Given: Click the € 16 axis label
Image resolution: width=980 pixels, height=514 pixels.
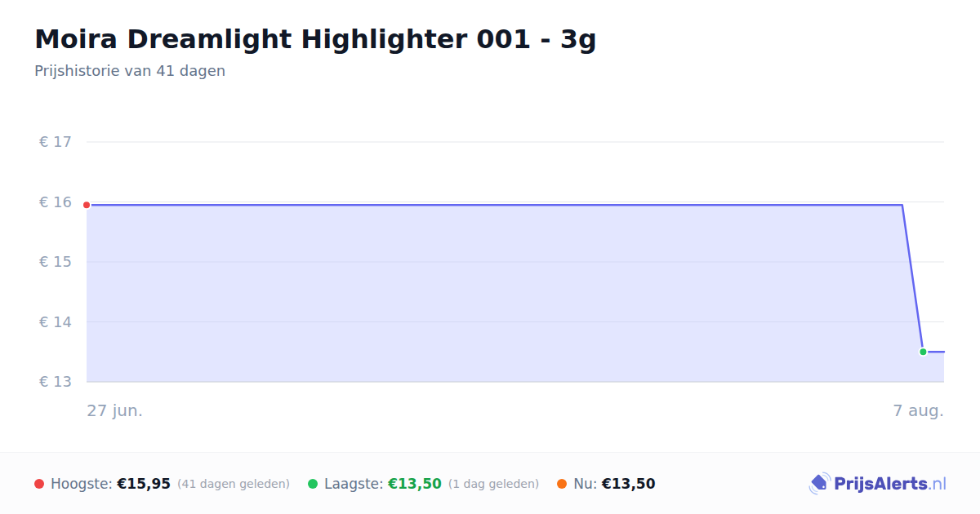Looking at the screenshot, I should 56,202.
